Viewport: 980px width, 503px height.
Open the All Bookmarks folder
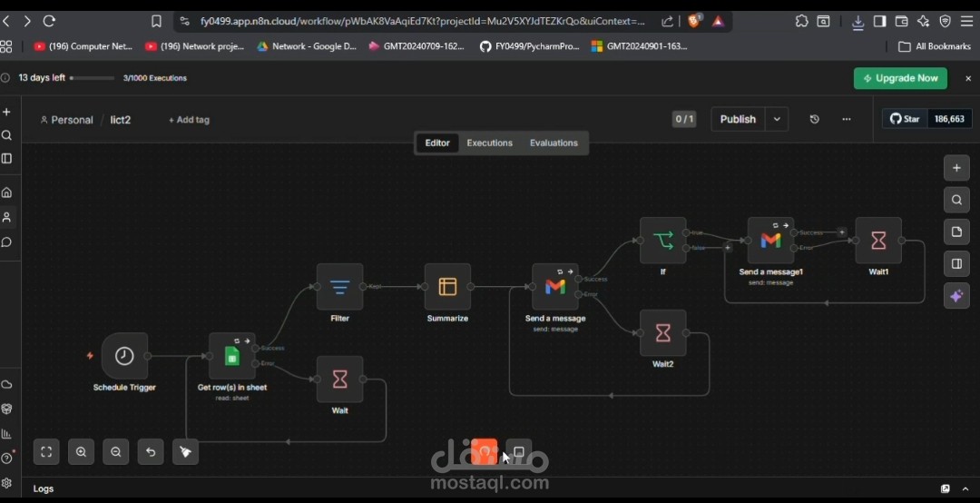click(x=935, y=46)
